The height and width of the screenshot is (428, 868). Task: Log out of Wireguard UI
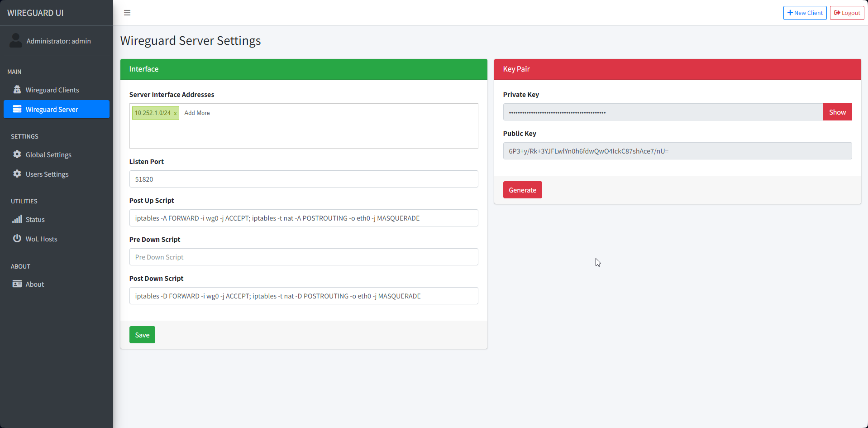(x=847, y=13)
